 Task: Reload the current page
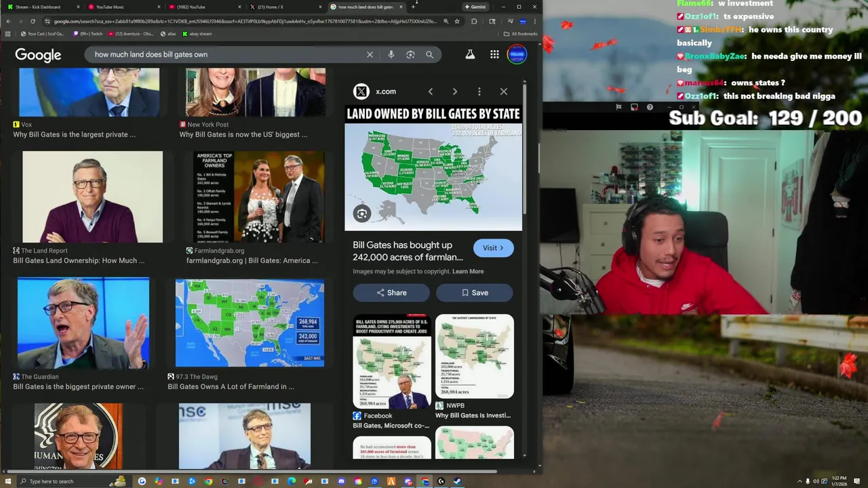33,21
